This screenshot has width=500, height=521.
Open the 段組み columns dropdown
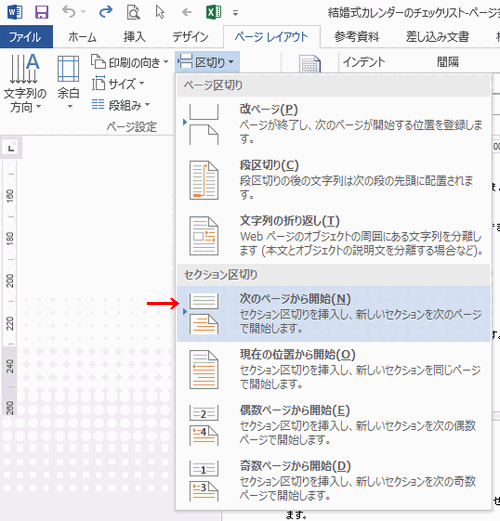pyautogui.click(x=121, y=105)
